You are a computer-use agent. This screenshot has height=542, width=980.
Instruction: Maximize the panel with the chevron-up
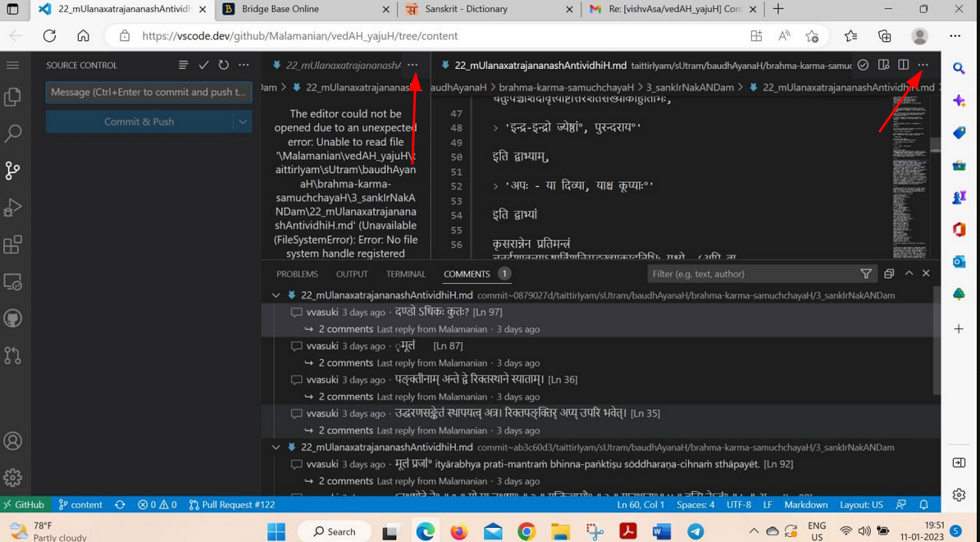pyautogui.click(x=909, y=274)
